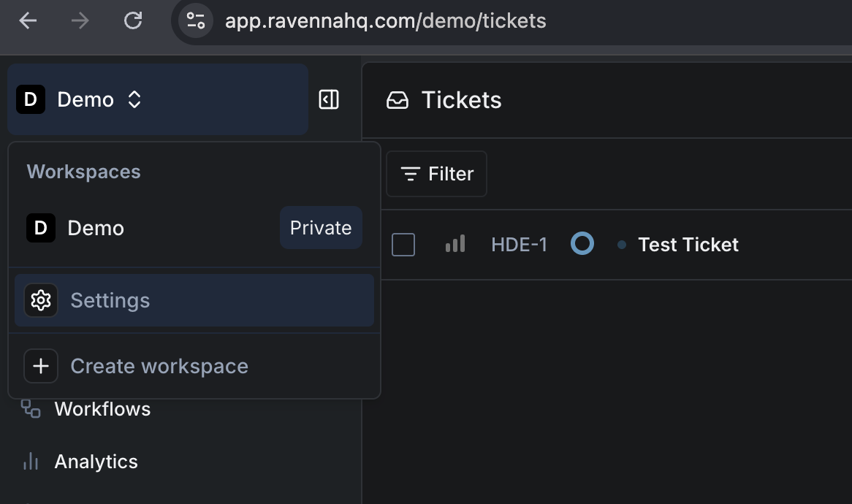Click the Analytics bar chart icon
The height and width of the screenshot is (504, 852).
click(31, 462)
